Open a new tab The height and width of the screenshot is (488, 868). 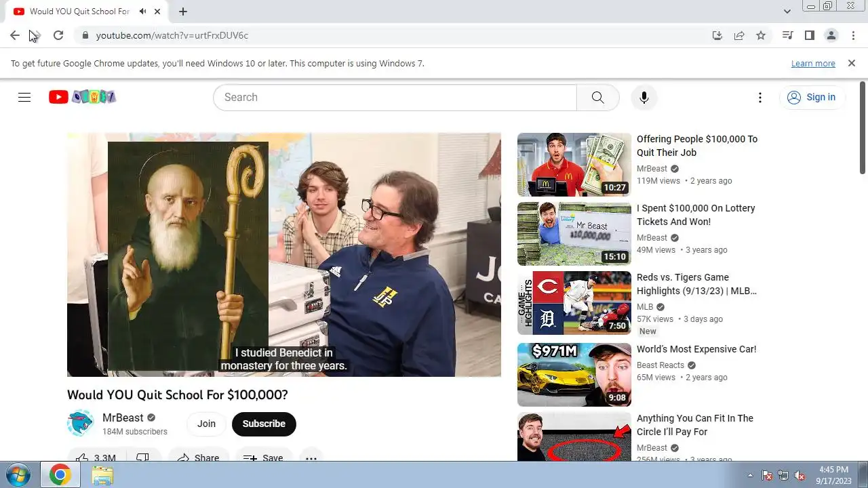(183, 12)
